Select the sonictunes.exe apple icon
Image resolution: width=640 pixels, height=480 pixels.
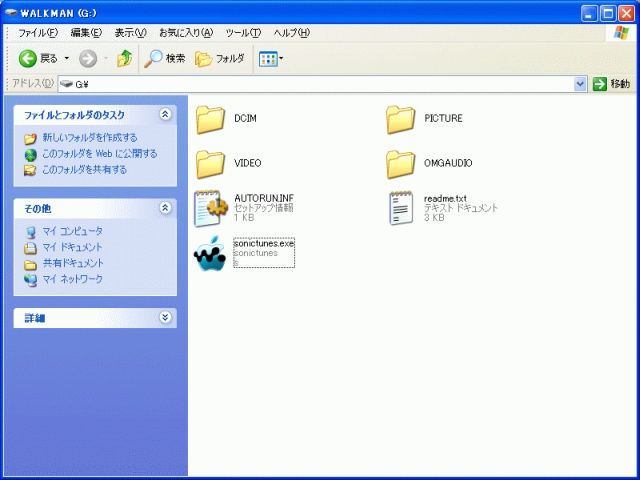click(210, 253)
